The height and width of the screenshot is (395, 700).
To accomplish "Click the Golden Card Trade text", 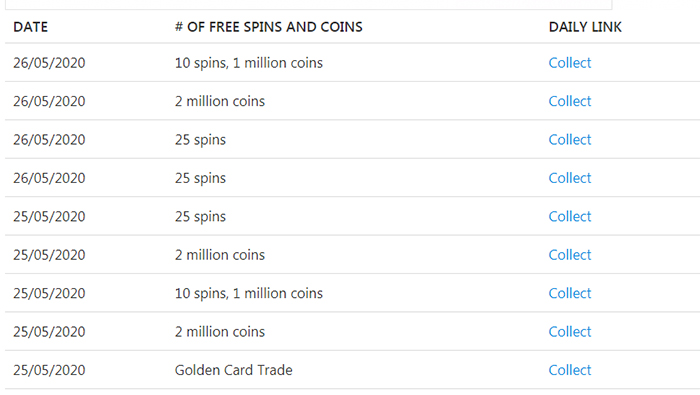I will [233, 370].
